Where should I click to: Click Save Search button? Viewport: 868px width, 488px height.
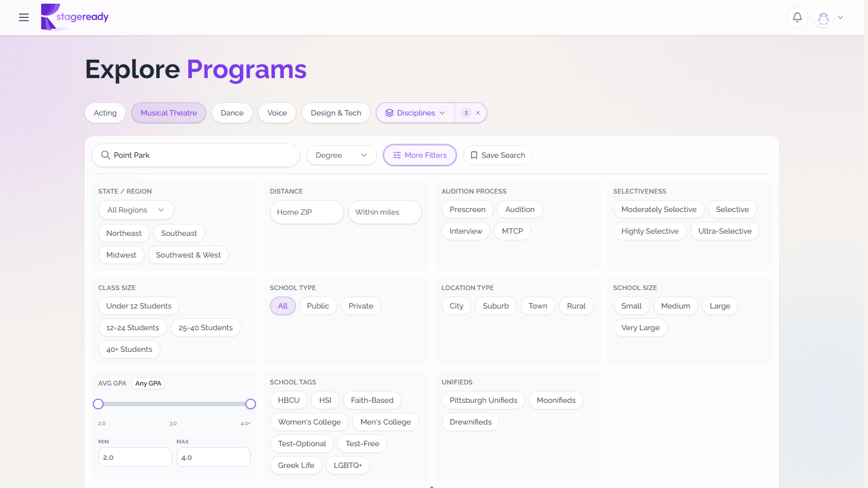[497, 155]
